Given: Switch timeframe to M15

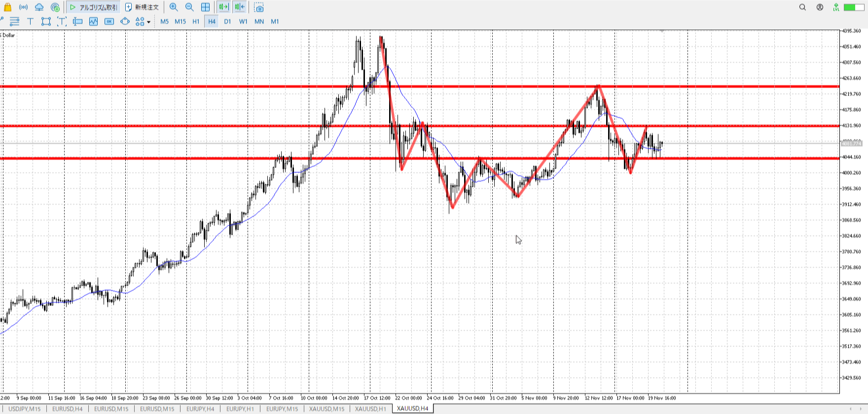Looking at the screenshot, I should [x=180, y=22].
